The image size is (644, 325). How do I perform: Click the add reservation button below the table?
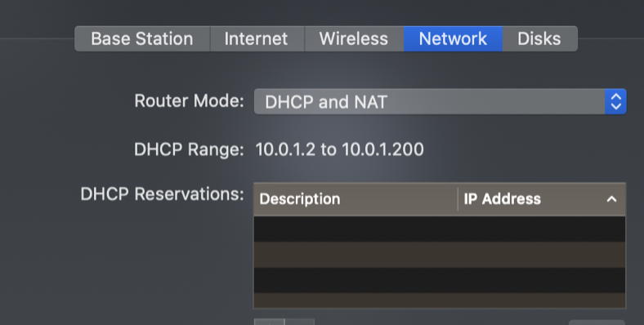[x=270, y=322]
